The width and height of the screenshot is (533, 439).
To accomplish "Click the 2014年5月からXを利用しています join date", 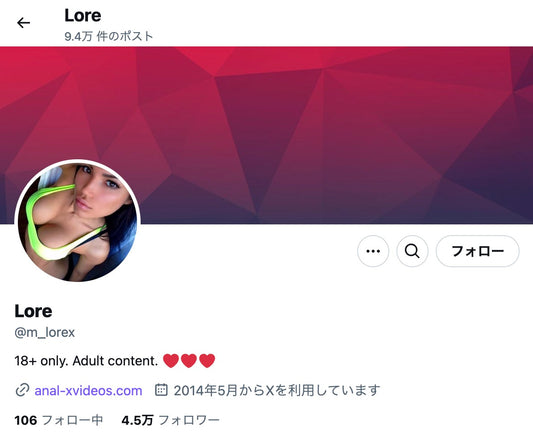I will click(277, 390).
